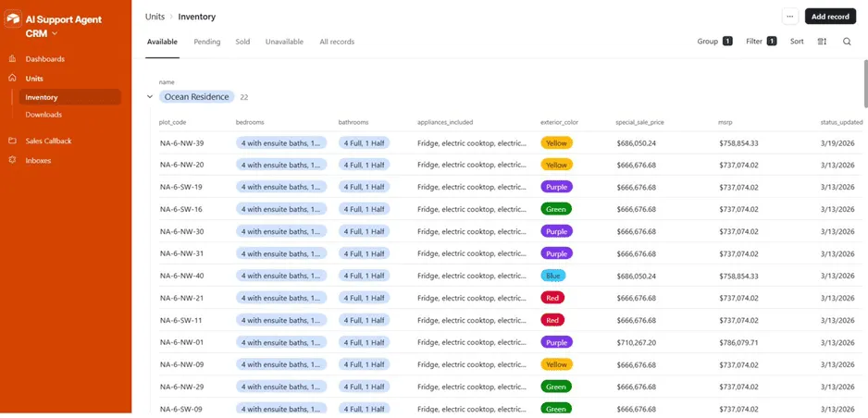Click $686,050.24 price in row NA-6-NW-40
Viewport: 868px width, 418px height.
636,276
